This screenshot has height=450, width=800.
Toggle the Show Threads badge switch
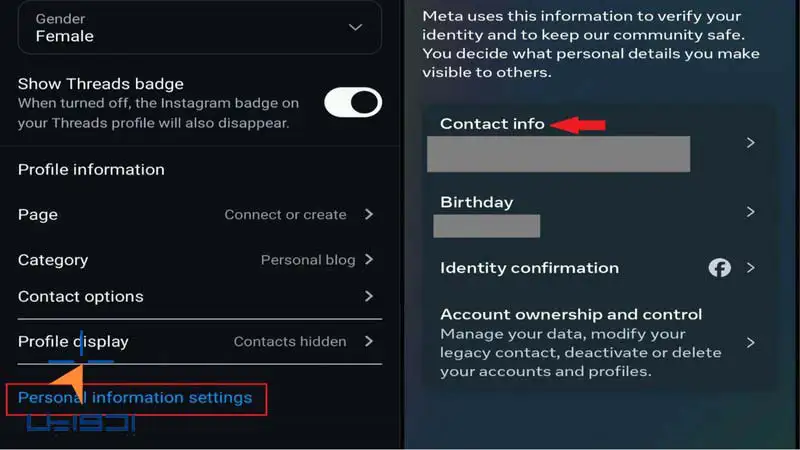coord(353,102)
